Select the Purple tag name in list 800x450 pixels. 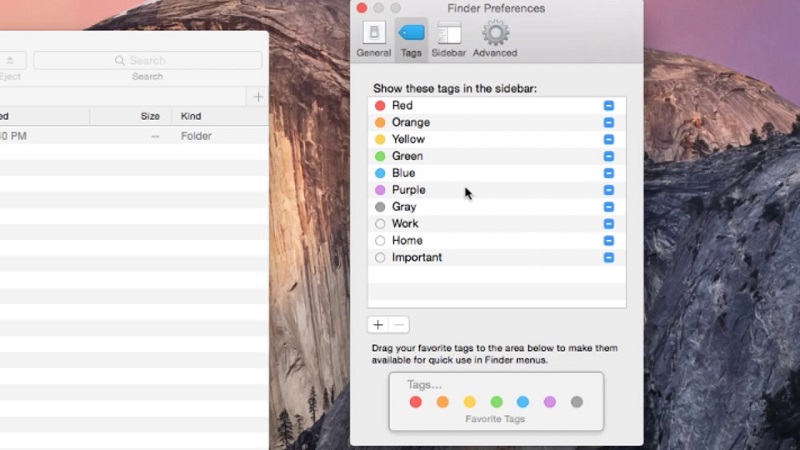pyautogui.click(x=409, y=190)
